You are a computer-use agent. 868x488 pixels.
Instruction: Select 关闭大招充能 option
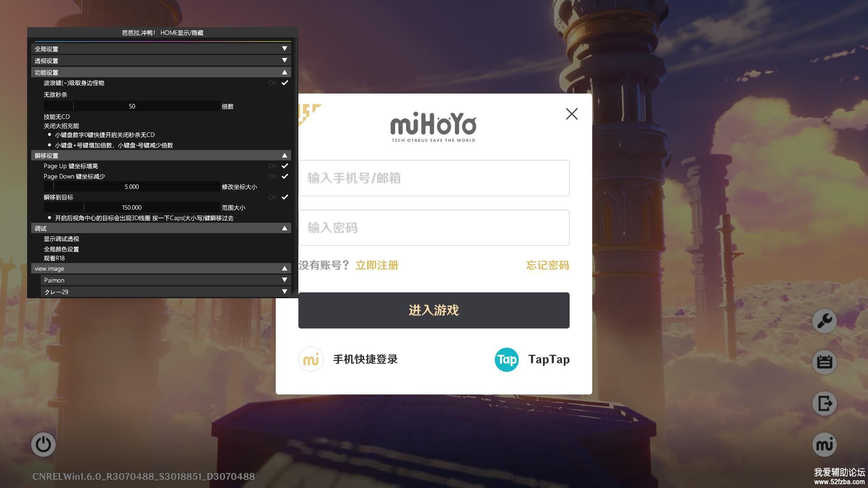tap(61, 126)
